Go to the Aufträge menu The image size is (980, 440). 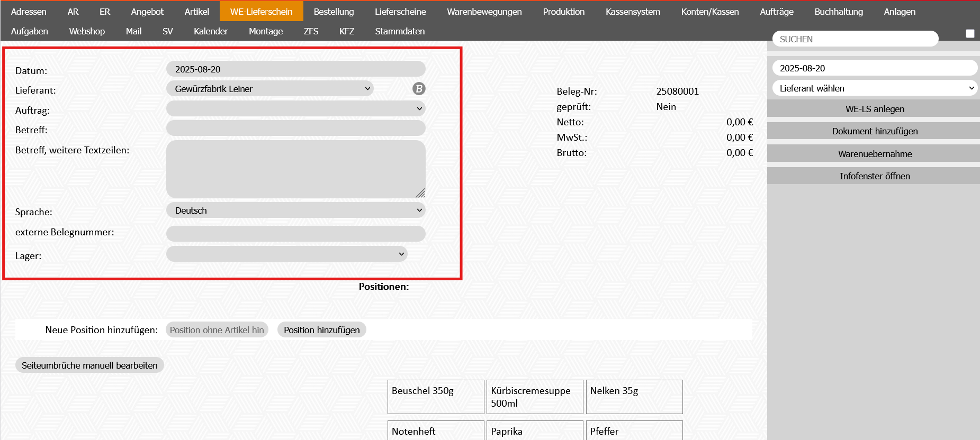pyautogui.click(x=777, y=12)
